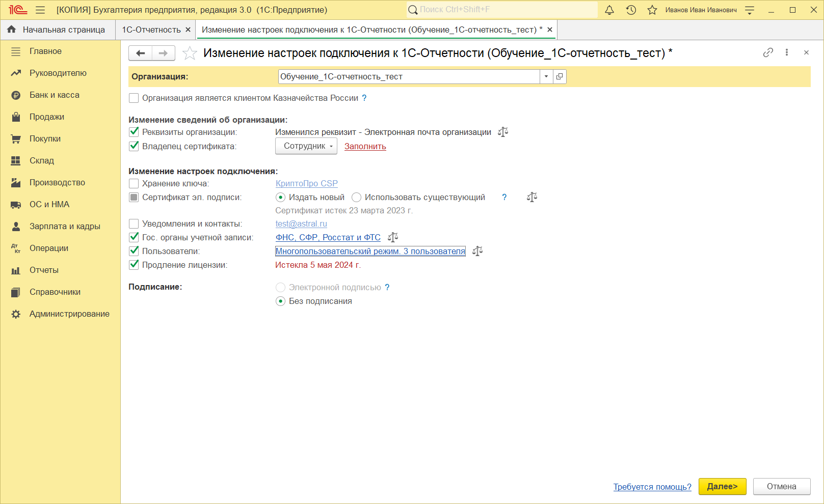824x504 pixels.
Task: Open help for Казначейства России question mark
Action: pyautogui.click(x=364, y=98)
